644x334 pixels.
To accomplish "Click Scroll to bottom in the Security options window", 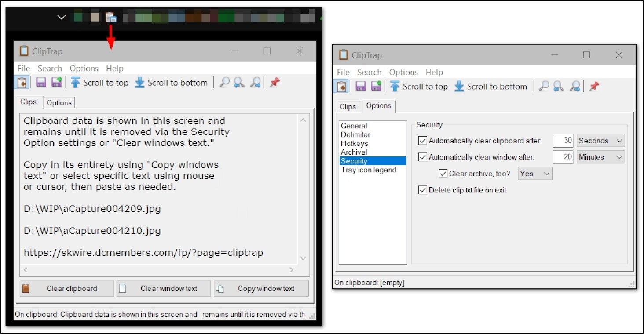I will (491, 87).
